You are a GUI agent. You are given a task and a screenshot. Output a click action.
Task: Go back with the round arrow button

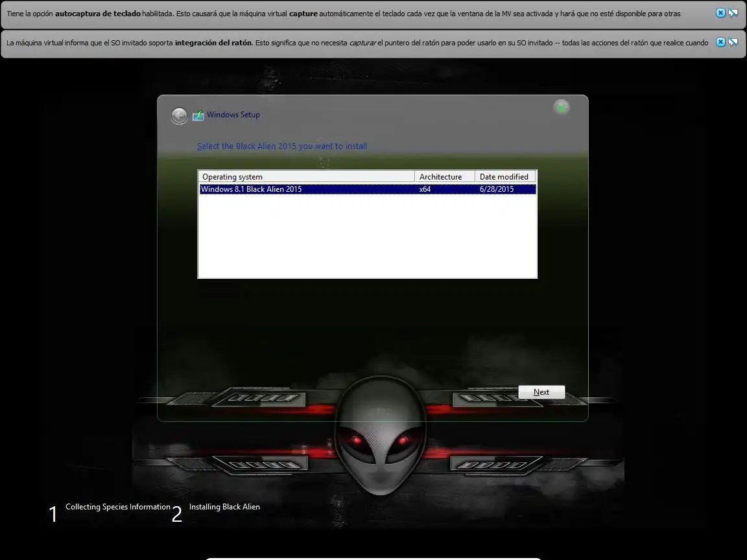click(x=179, y=116)
